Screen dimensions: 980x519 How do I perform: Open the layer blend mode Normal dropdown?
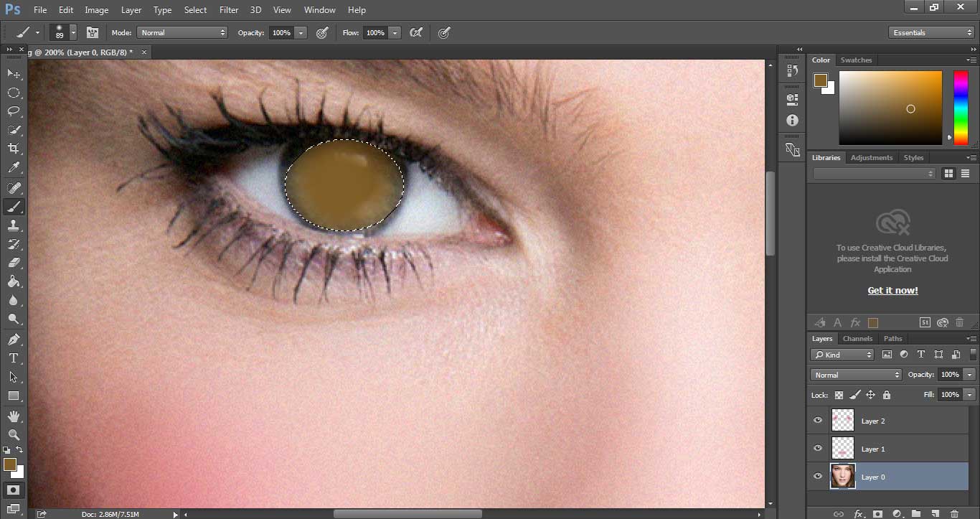point(857,375)
